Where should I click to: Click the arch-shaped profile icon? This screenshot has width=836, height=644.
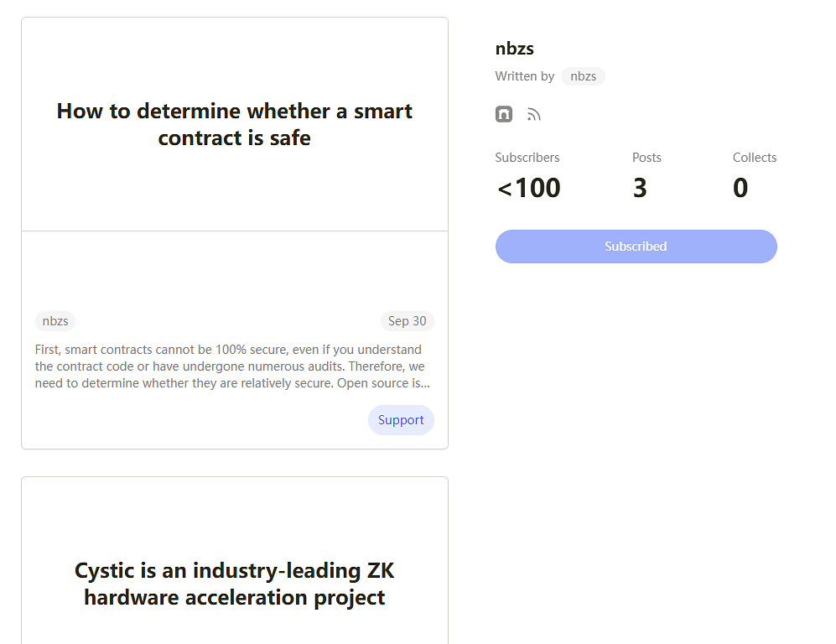click(504, 114)
